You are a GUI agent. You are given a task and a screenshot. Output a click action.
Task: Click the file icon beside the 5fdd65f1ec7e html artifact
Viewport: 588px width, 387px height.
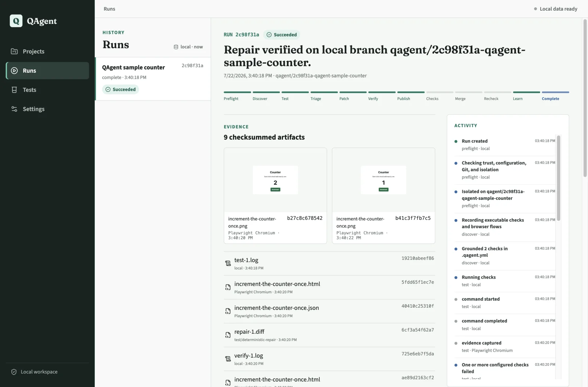click(x=228, y=287)
